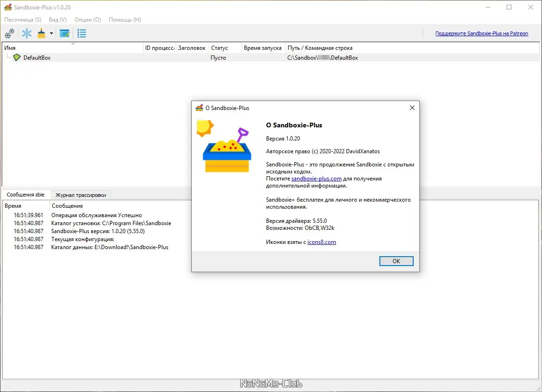Click the copyright DavidXanatos line
This screenshot has height=392, width=542.
pyautogui.click(x=323, y=151)
